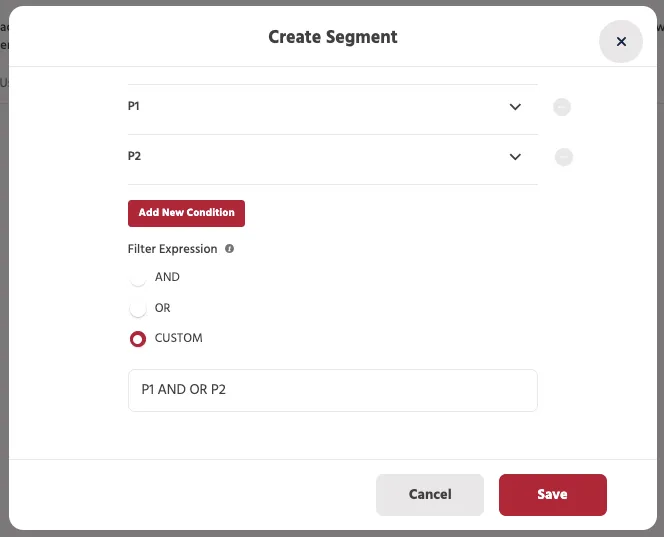Click the Add New Condition button
Screen dimensions: 664x537
(x=186, y=213)
